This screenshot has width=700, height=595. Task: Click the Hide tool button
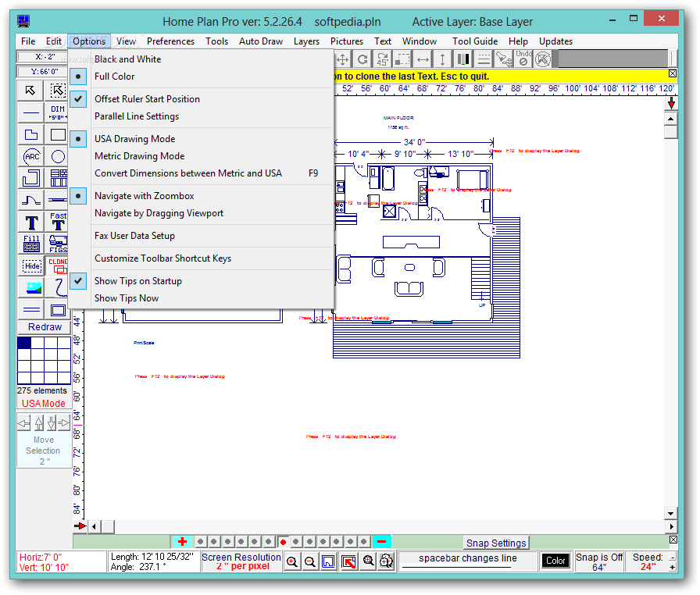(32, 265)
